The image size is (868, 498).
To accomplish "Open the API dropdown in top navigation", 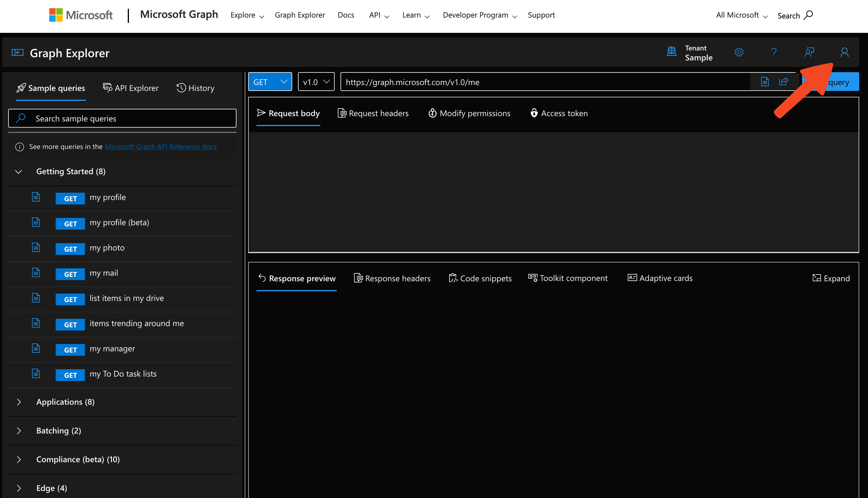I will (x=379, y=15).
